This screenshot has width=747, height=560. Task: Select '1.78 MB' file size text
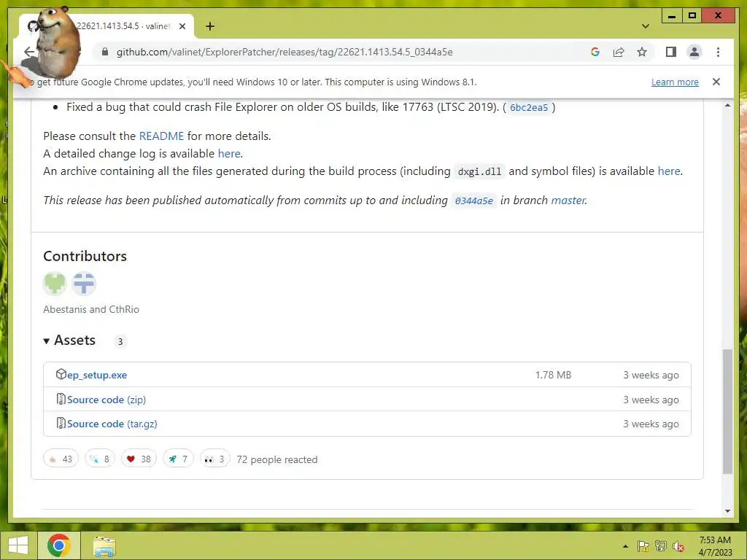(x=553, y=375)
